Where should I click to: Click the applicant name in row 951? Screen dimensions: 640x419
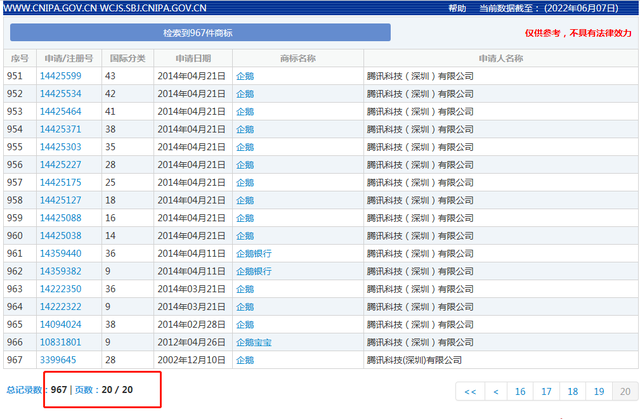point(420,76)
